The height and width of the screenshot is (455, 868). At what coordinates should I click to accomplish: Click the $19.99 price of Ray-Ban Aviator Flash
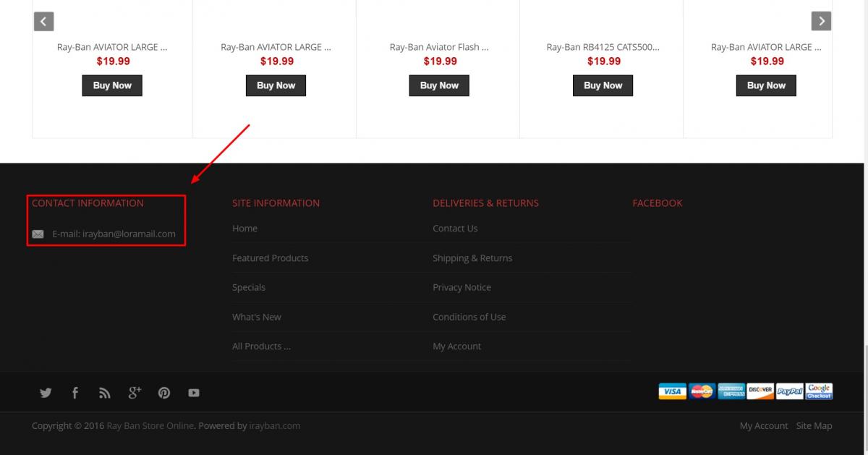[x=440, y=61]
